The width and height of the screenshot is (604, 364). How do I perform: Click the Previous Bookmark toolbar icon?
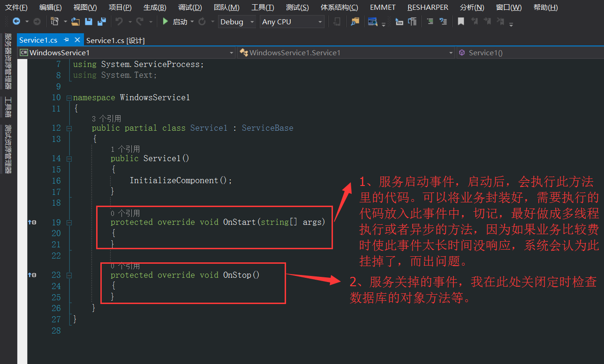(x=475, y=22)
